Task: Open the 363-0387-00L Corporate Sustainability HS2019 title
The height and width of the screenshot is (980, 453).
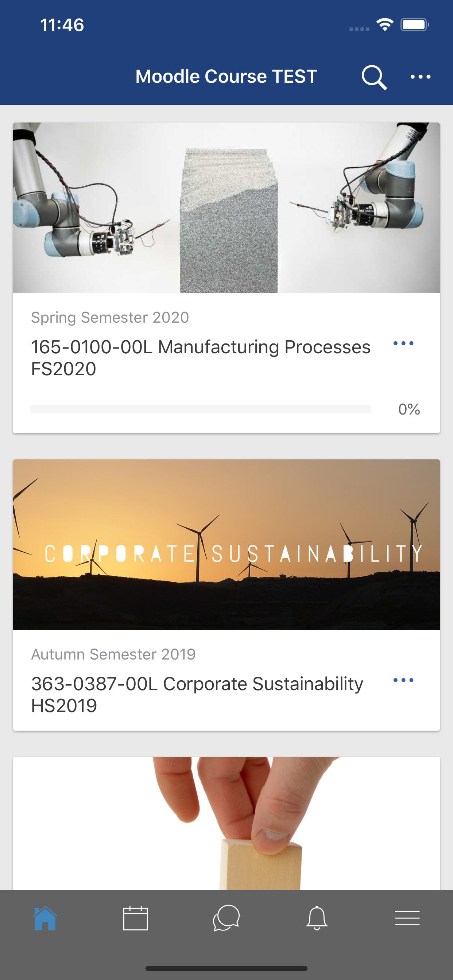Action: click(x=197, y=694)
